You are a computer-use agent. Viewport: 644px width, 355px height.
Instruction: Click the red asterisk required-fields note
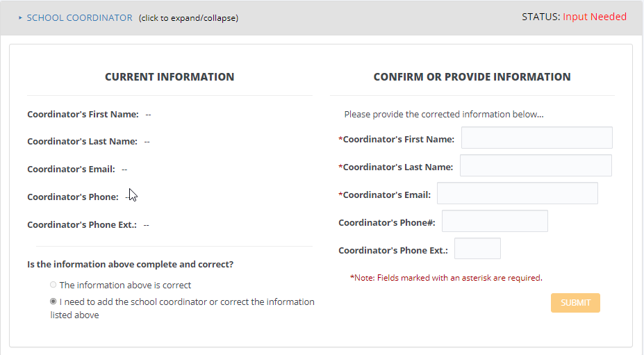(x=445, y=278)
